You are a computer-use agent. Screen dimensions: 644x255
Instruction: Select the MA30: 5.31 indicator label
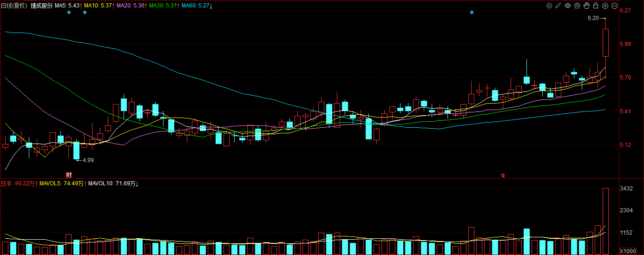(x=164, y=6)
